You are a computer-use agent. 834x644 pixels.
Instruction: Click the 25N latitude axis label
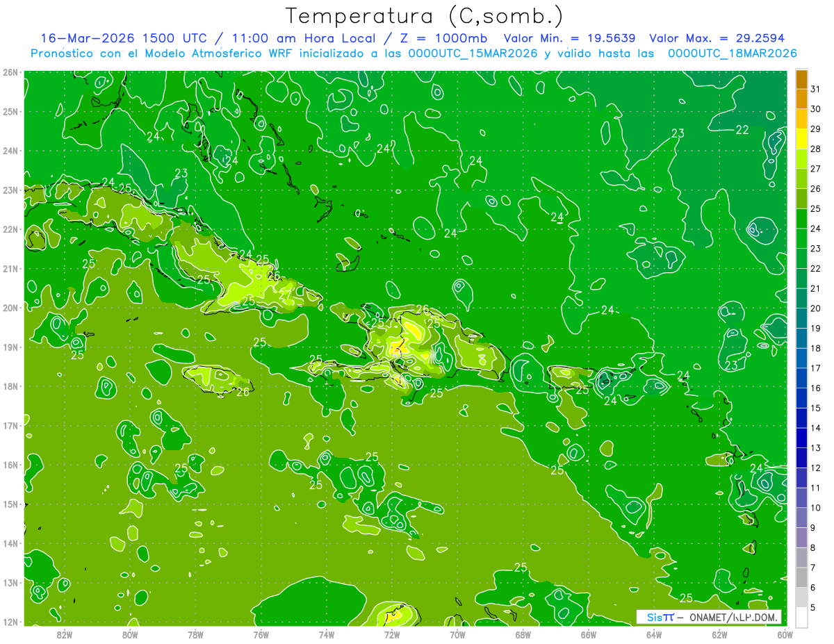coord(10,111)
